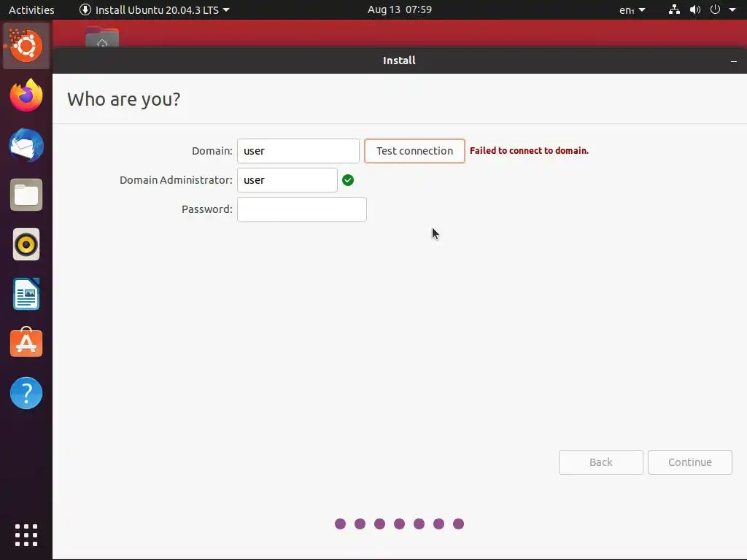Click the 'Who are you?' heading

tap(124, 99)
